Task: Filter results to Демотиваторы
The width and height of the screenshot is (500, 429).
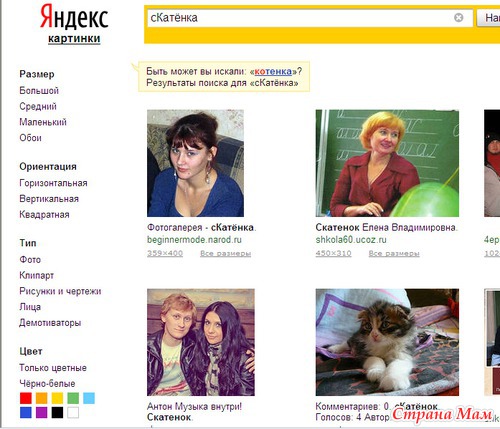Action: (50, 323)
